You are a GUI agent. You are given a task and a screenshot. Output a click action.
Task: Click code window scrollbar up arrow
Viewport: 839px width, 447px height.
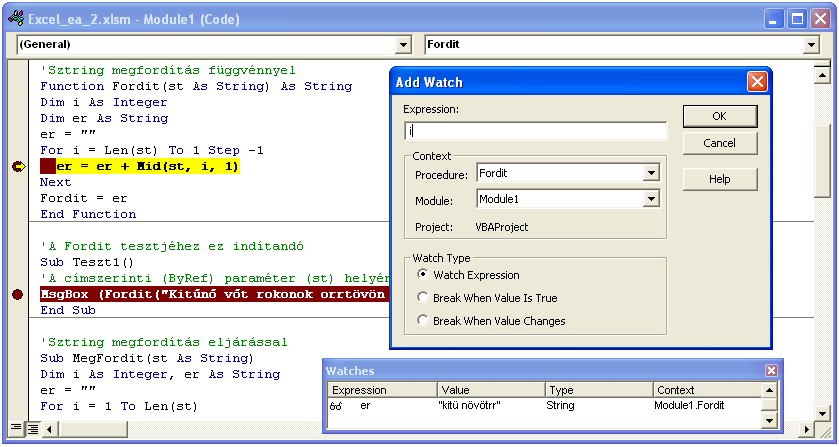pos(821,75)
